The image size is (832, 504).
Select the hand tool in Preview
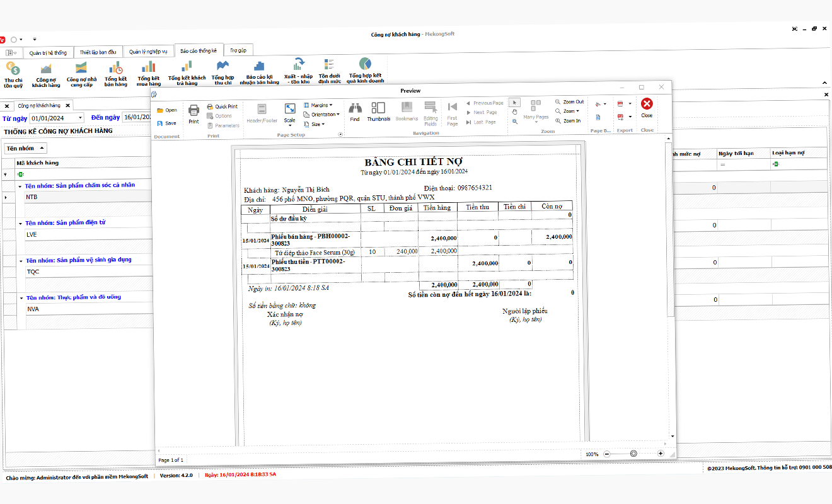[x=515, y=112]
